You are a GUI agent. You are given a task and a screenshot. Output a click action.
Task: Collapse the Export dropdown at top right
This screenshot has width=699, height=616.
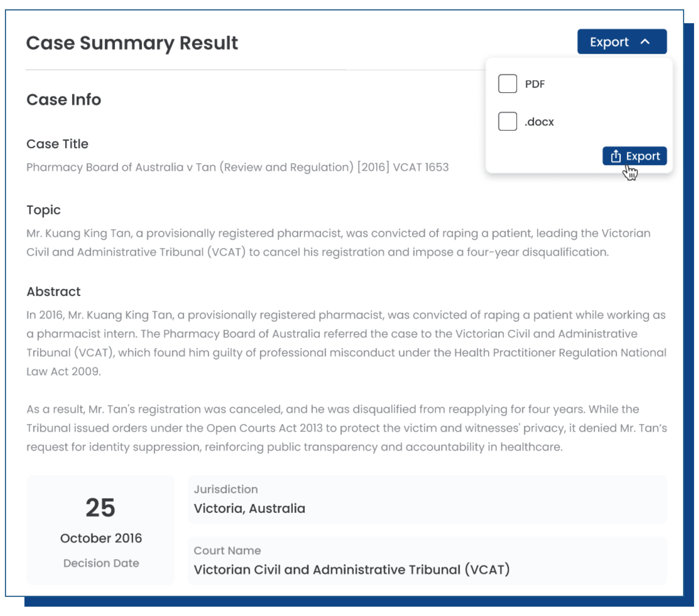622,42
